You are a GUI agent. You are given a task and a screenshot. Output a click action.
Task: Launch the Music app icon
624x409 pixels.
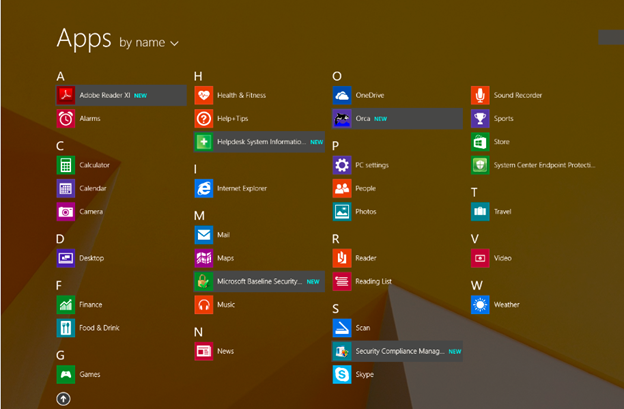[x=204, y=305]
